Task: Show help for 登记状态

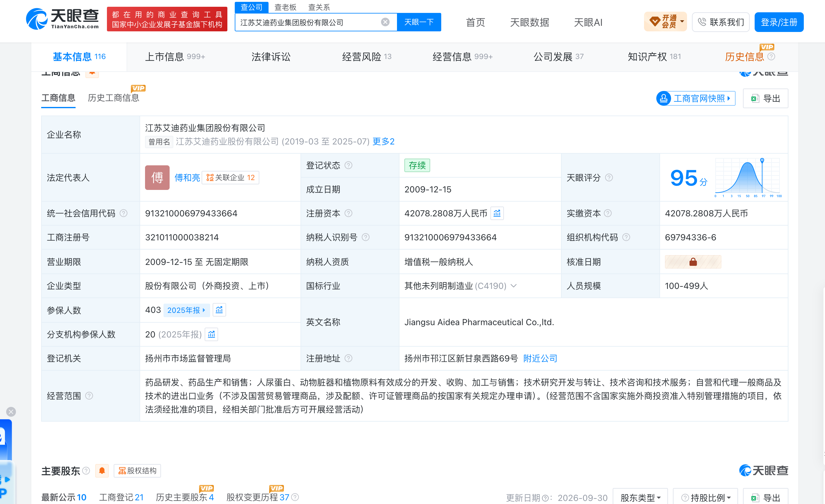Action: pyautogui.click(x=348, y=165)
